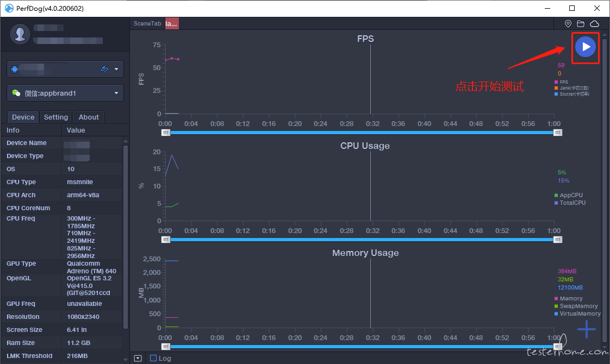Switch to the Setting tab
The height and width of the screenshot is (364, 610).
(55, 117)
